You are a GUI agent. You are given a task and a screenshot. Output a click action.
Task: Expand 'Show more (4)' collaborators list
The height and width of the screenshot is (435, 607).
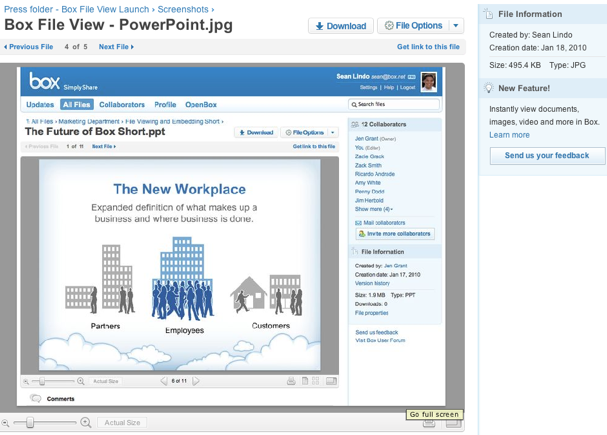tap(374, 209)
